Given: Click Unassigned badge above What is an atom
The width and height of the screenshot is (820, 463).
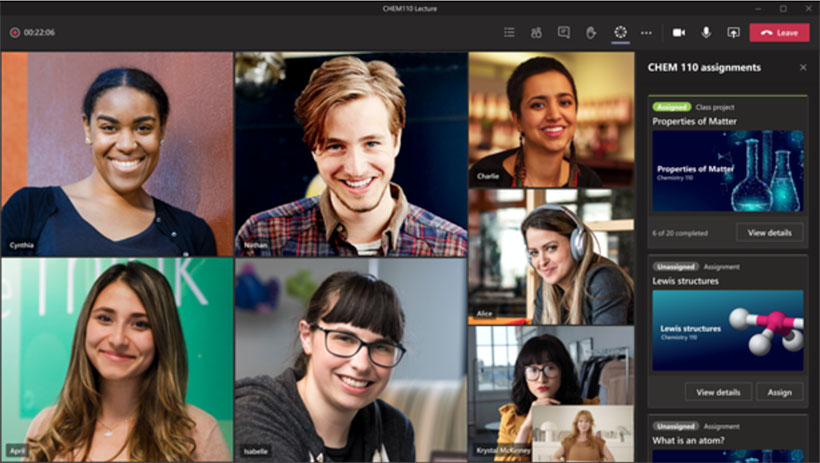Looking at the screenshot, I should coord(676,426).
